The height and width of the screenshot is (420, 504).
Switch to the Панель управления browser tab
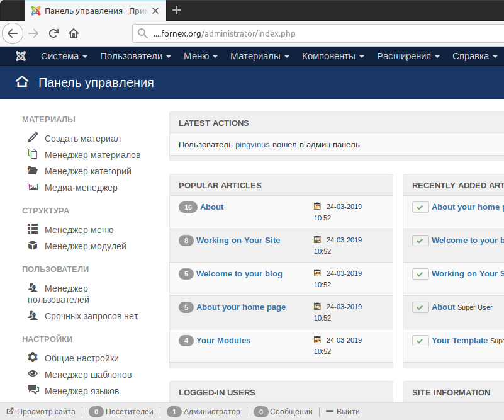[94, 11]
